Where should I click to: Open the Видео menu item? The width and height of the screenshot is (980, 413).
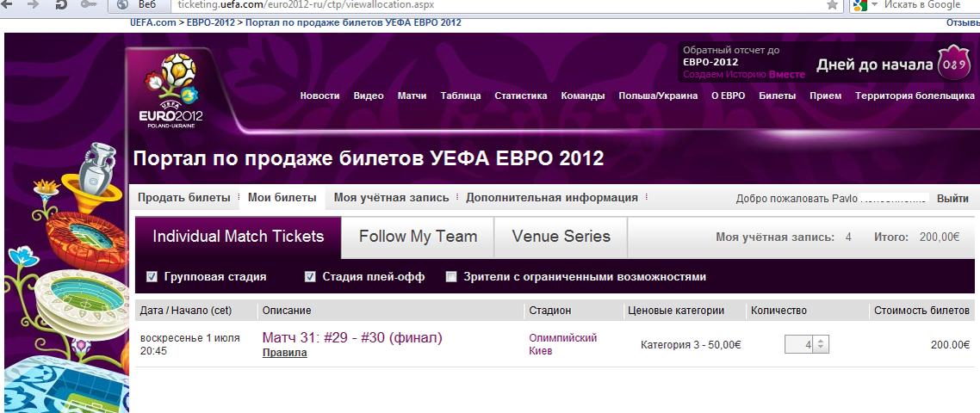[368, 96]
